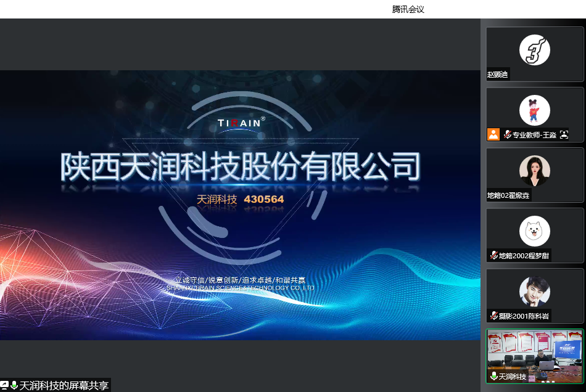Click the orange host badge beside 专业教师-王淼
Screen dimensions: 586x392
pos(493,134)
